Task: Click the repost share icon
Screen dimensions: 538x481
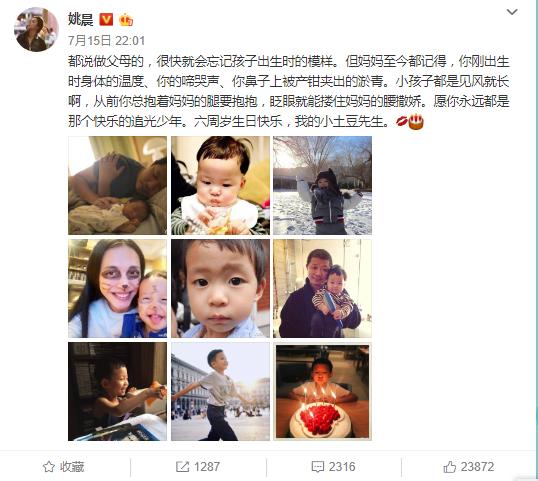Action: point(183,467)
